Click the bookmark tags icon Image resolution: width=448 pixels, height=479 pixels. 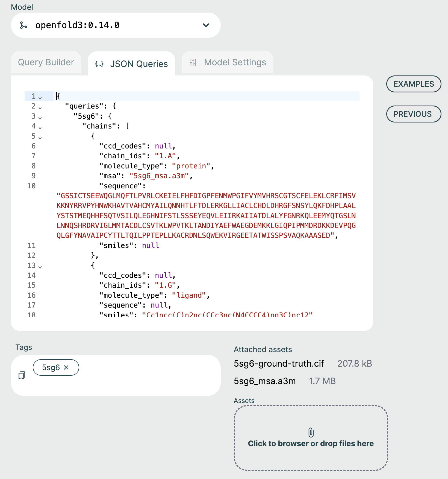22,375
